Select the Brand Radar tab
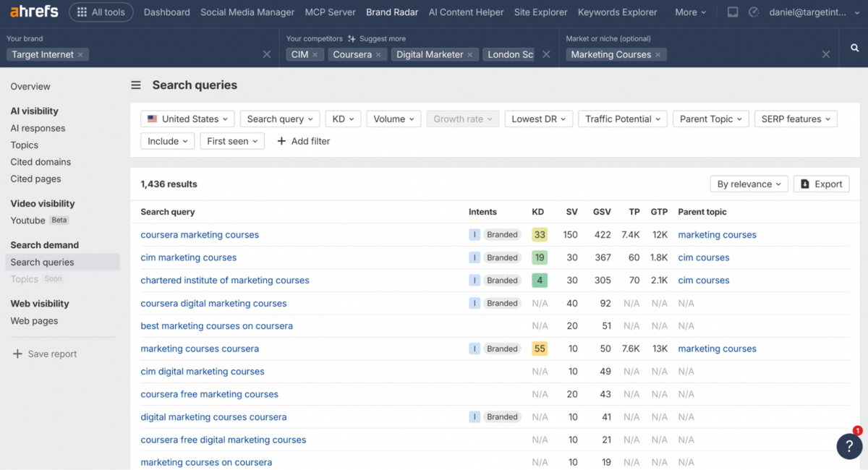 [x=392, y=12]
